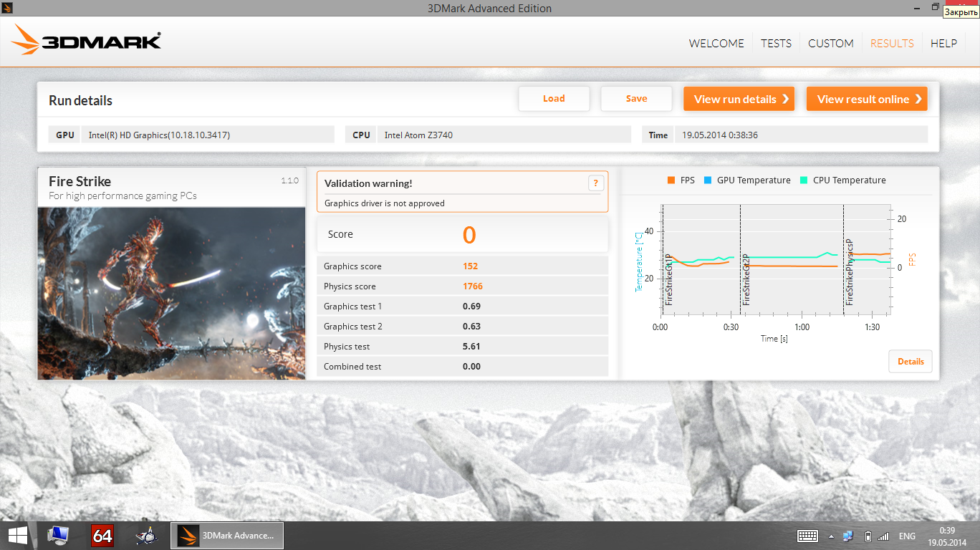Click the Combined test row
980x550 pixels.
click(463, 367)
